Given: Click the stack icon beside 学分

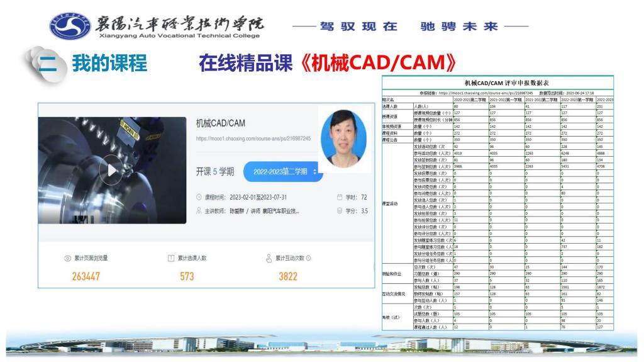Looking at the screenshot, I should click(340, 211).
